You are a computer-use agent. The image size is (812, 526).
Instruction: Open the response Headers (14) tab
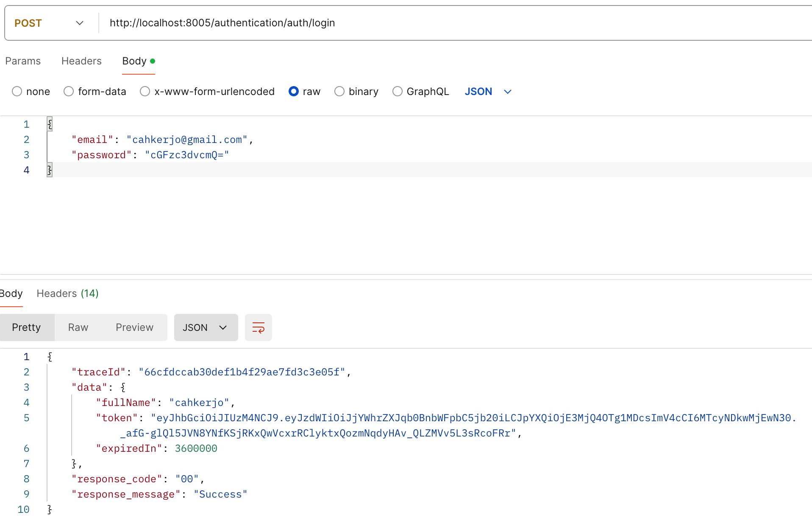click(67, 294)
